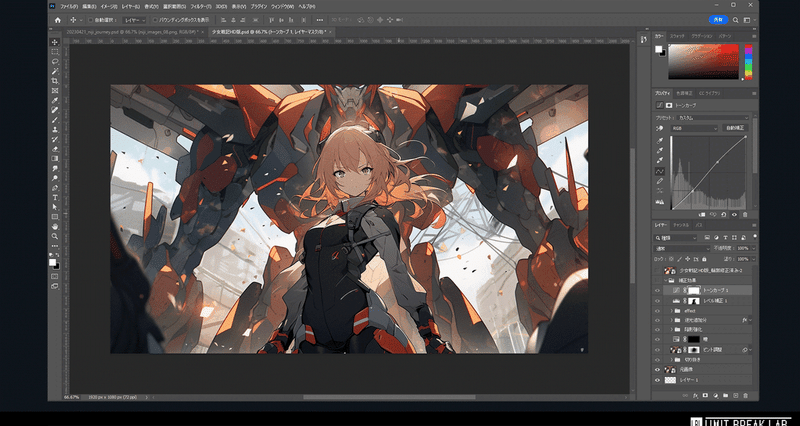Hide the 元画像 layer
Screen dimensions: 800x426
point(657,369)
